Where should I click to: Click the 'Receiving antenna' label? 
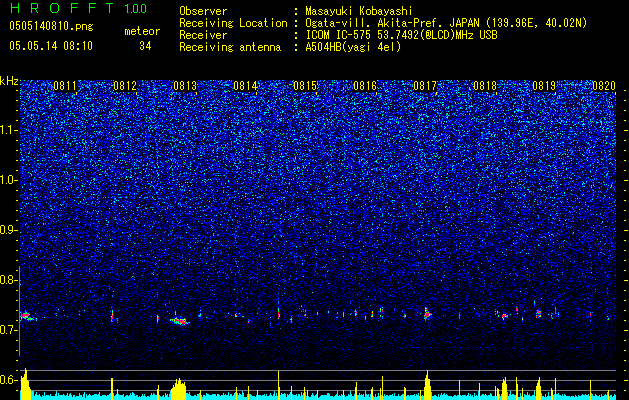pos(230,47)
